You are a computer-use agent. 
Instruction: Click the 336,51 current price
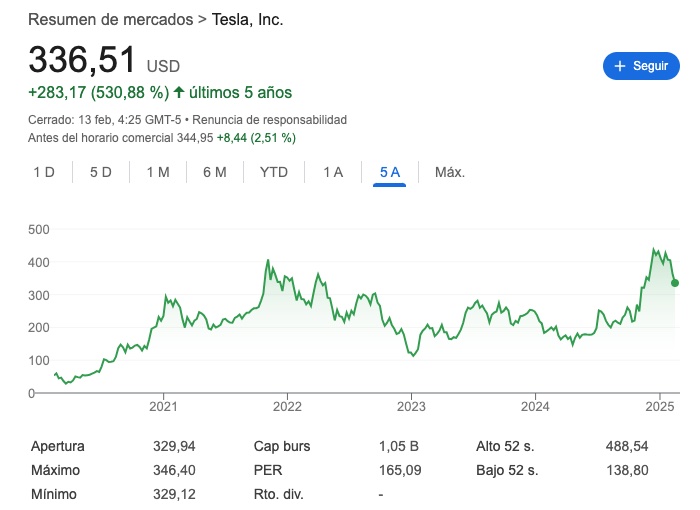pos(82,60)
